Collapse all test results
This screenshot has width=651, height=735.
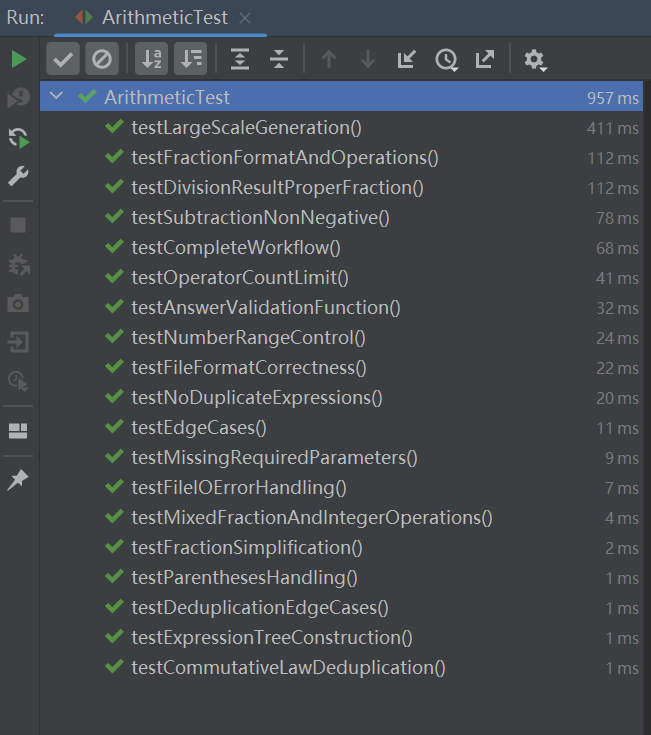click(x=279, y=59)
